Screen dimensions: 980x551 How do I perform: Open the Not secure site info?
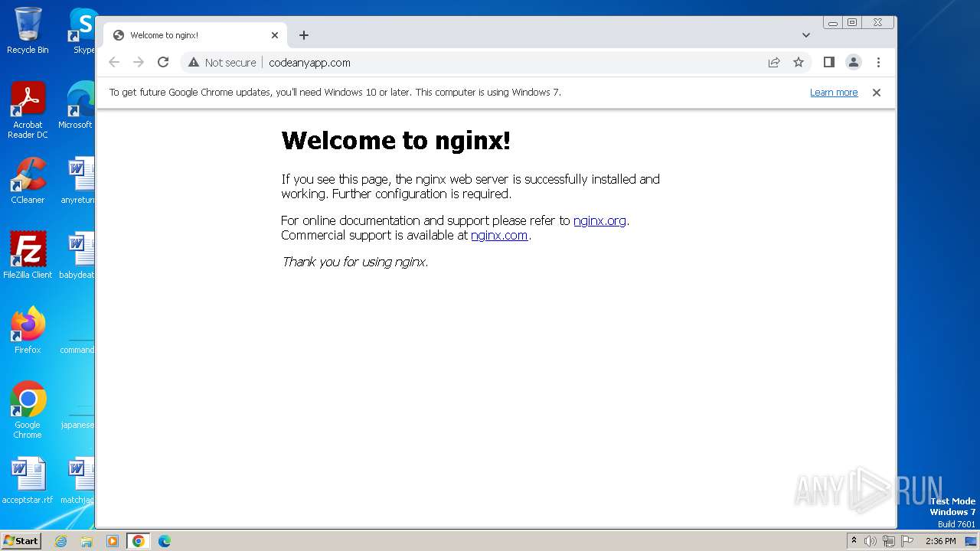tap(222, 63)
